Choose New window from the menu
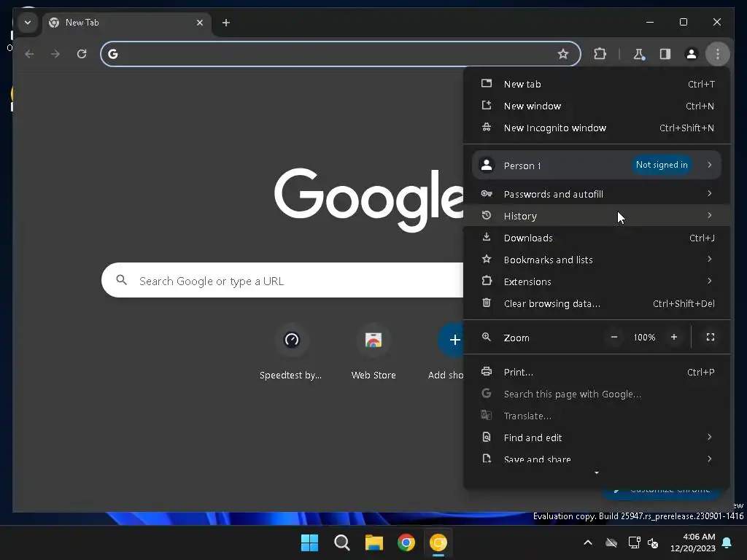Image resolution: width=747 pixels, height=560 pixels. pos(597,106)
